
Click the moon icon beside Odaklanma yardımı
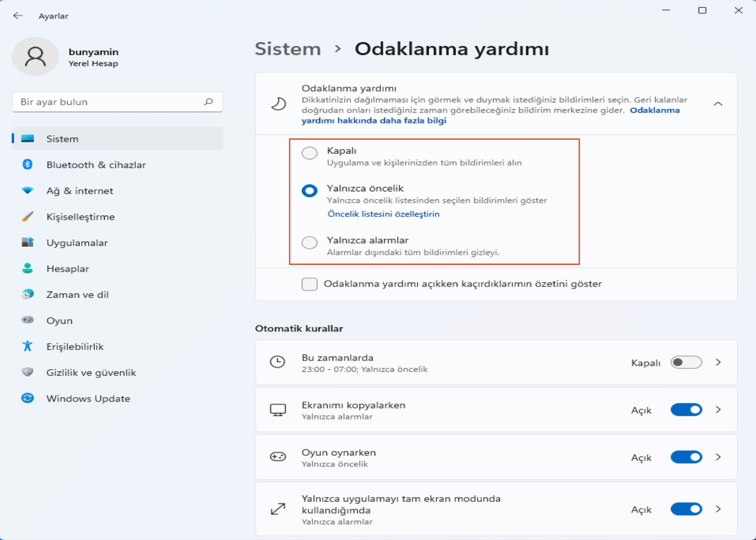tap(278, 103)
